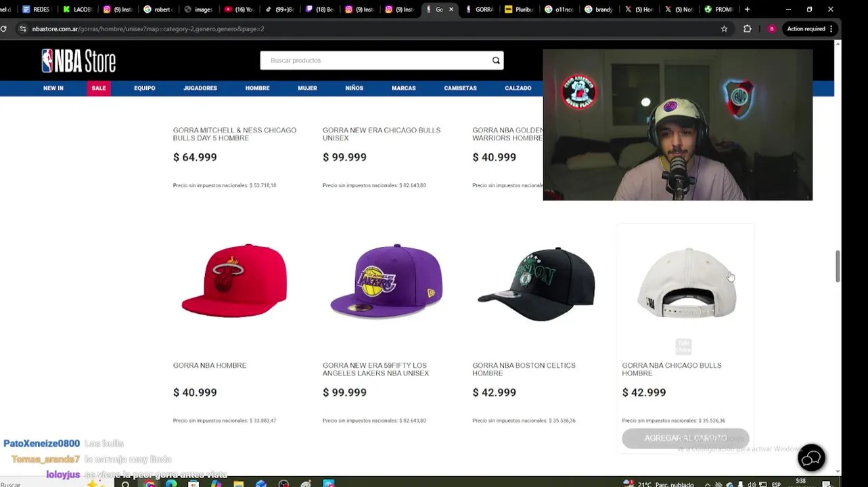This screenshot has width=868, height=487.
Task: Open the Gorra NBA Hombre product title
Action: 210,365
